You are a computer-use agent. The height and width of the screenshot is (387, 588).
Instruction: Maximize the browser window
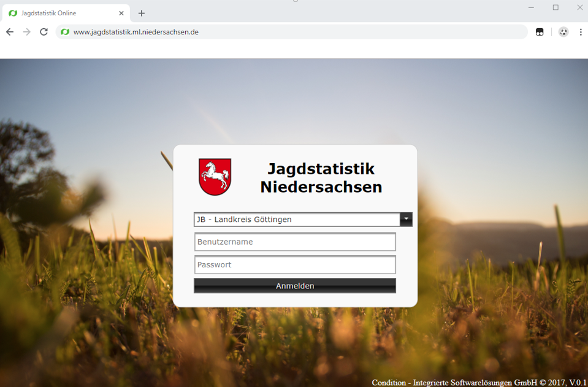click(x=556, y=7)
